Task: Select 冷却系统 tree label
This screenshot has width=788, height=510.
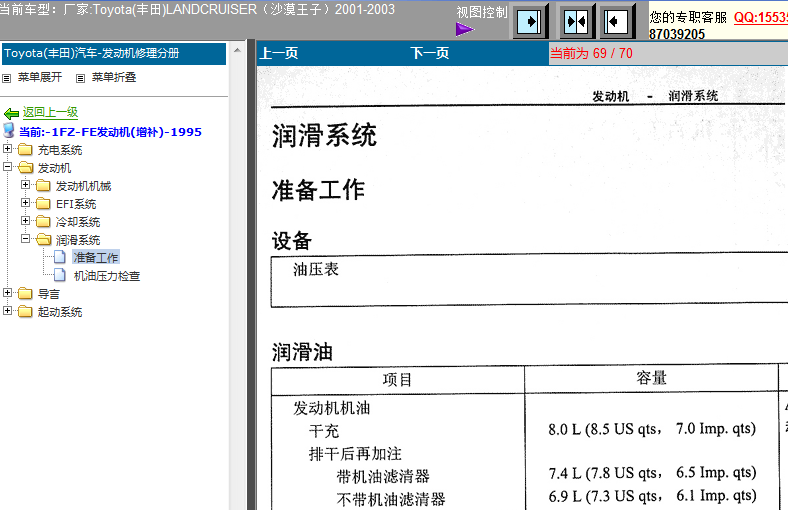Action: 78,222
